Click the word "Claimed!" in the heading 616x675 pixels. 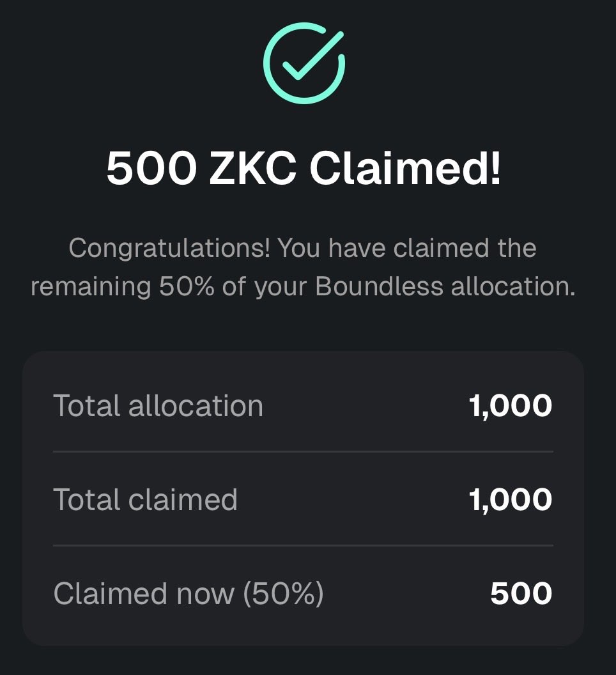point(406,169)
